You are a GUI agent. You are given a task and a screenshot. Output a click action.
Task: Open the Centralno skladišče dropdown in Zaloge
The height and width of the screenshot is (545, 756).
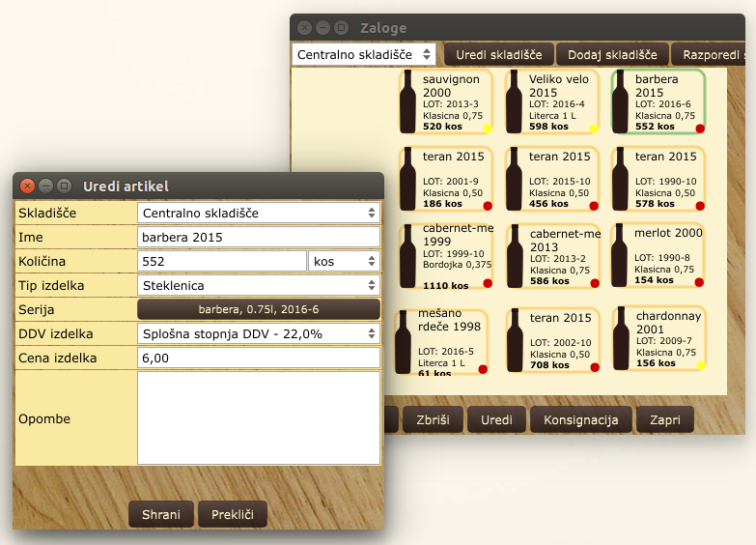point(364,55)
